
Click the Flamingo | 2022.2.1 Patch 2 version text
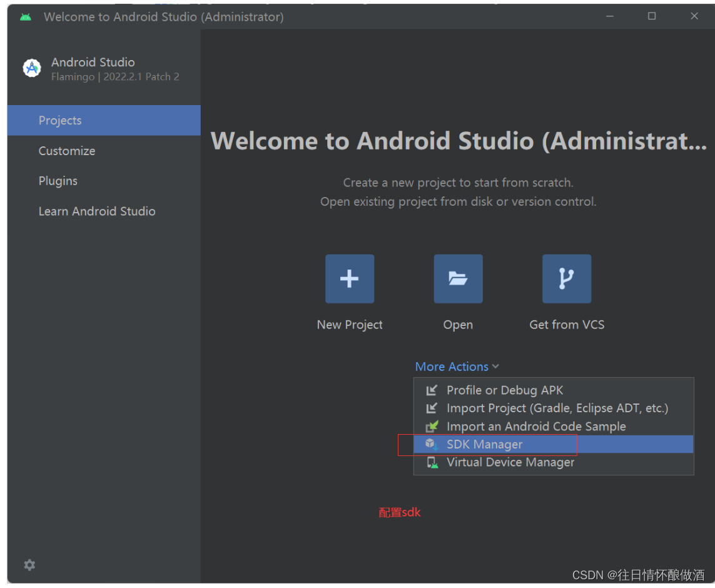point(115,76)
